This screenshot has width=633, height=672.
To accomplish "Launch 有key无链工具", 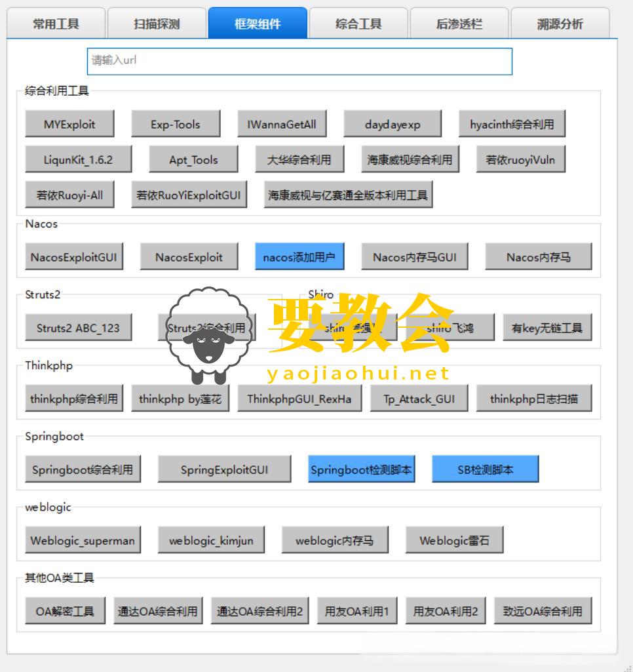I will click(x=547, y=327).
